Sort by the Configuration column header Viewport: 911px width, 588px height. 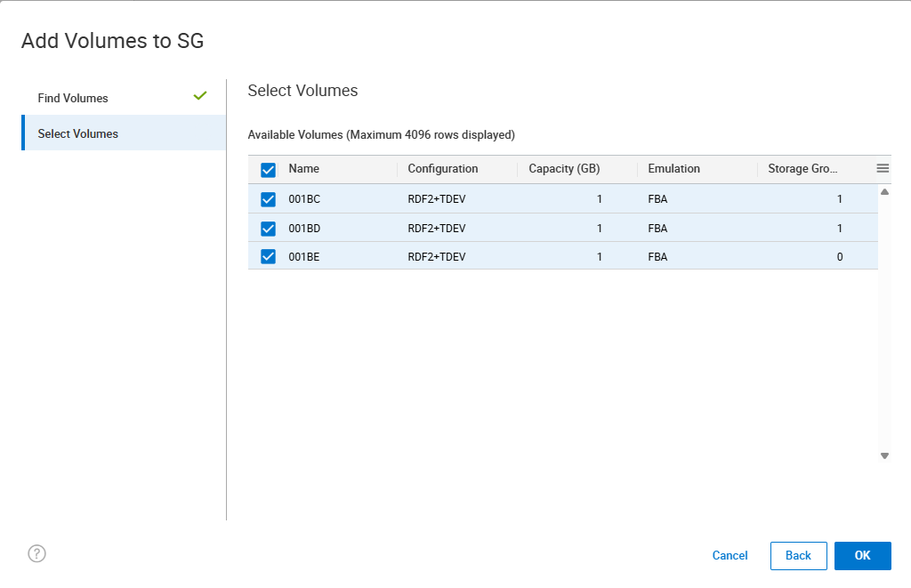click(443, 169)
